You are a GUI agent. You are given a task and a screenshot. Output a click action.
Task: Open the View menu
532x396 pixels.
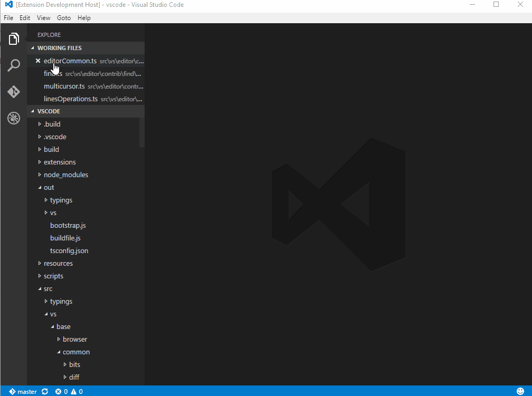tap(43, 17)
